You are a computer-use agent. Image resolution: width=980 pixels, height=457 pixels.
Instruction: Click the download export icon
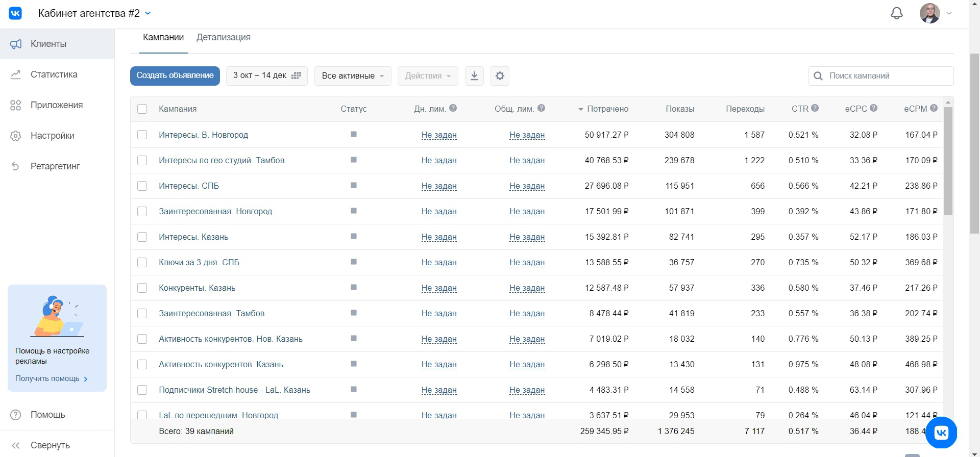(x=474, y=75)
